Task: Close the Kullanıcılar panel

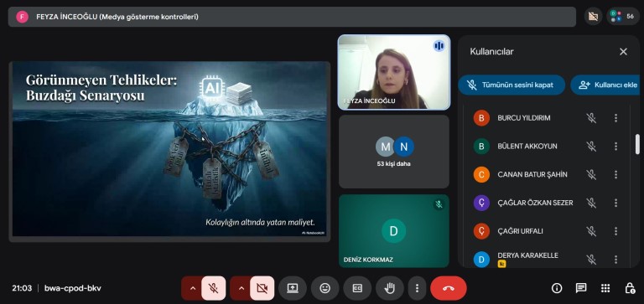Action: pos(624,52)
